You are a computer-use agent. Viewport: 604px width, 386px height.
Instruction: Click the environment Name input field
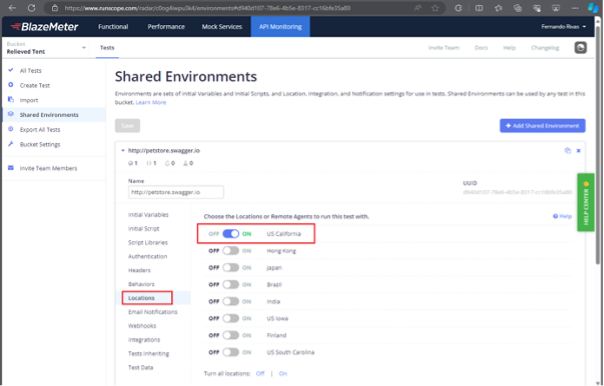point(176,192)
